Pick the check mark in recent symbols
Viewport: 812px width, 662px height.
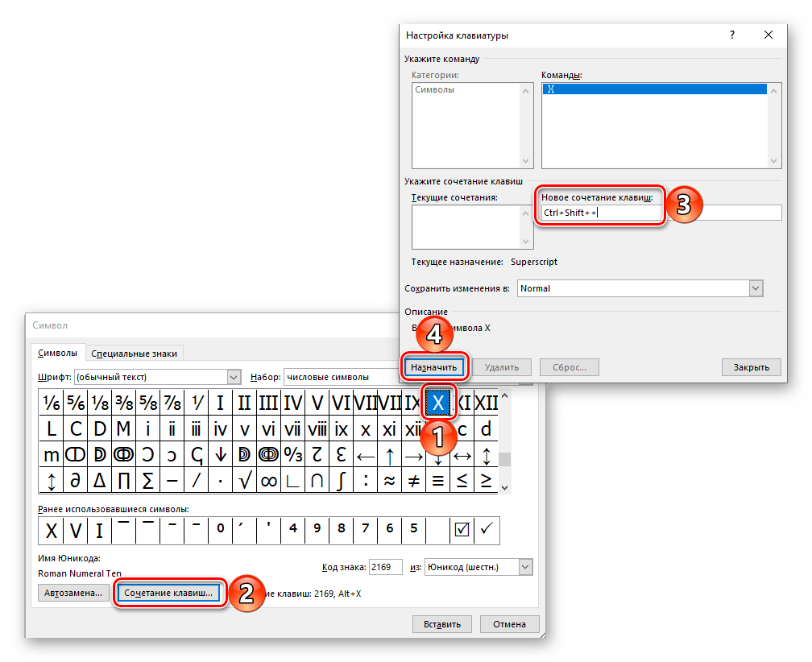pyautogui.click(x=487, y=529)
